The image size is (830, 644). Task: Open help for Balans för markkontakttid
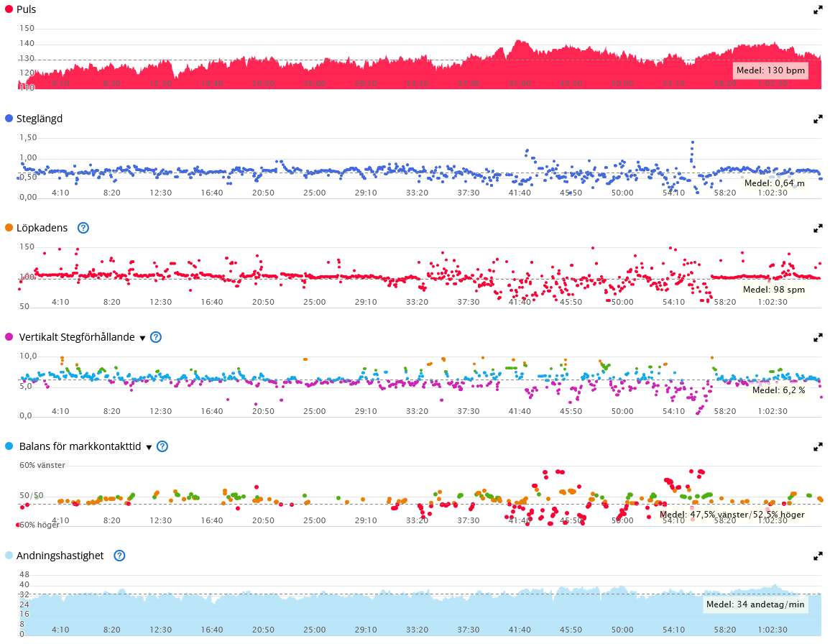pos(162,446)
